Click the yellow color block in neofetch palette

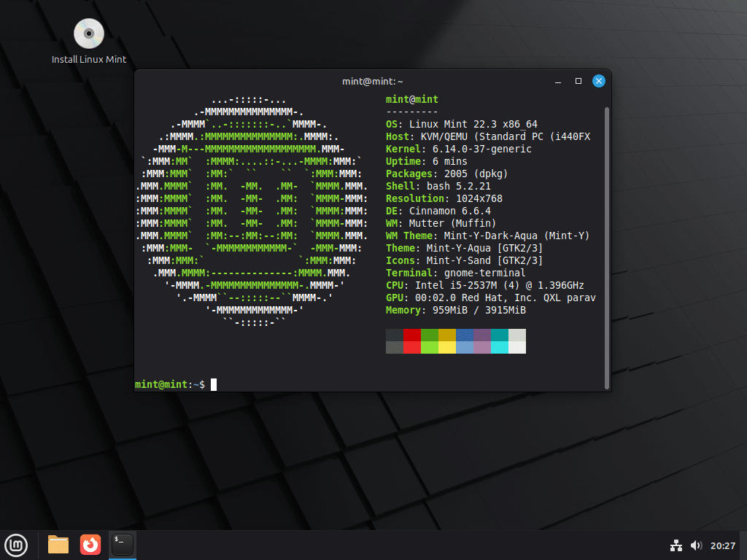[447, 341]
